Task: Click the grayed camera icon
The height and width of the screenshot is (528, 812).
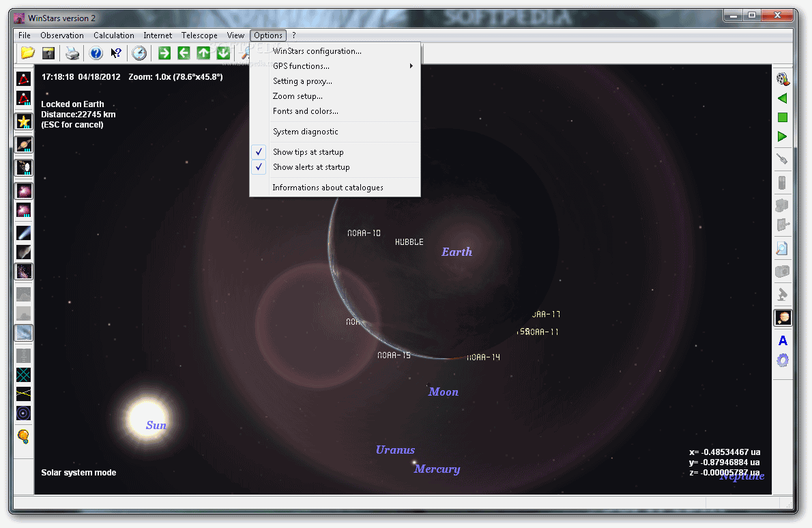Action: click(783, 272)
